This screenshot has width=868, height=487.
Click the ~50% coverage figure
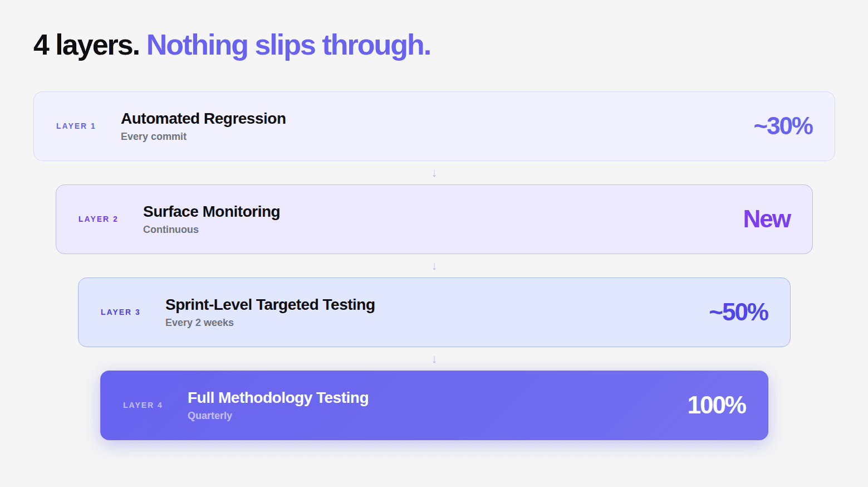pos(738,313)
